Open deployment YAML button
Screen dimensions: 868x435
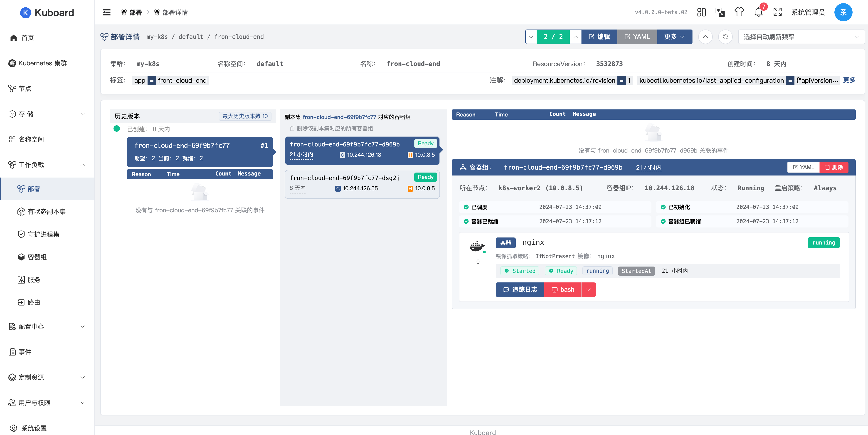point(637,37)
